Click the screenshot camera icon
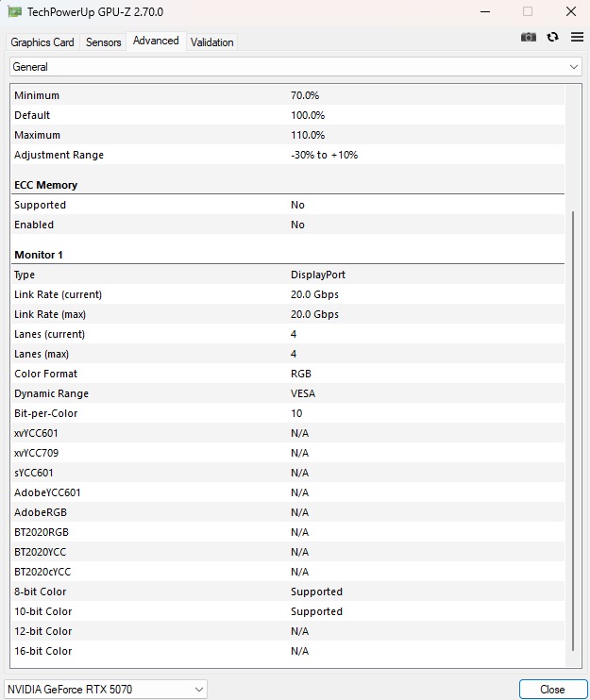Image resolution: width=590 pixels, height=700 pixels. [x=529, y=37]
